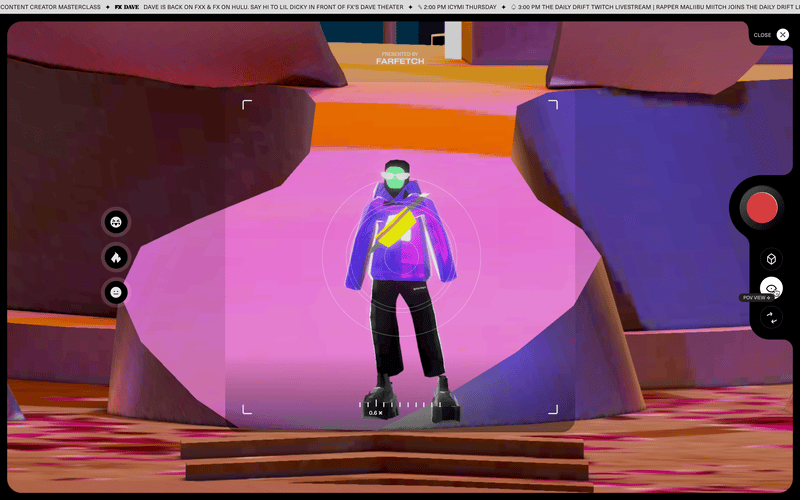Select the neutral face emoji reaction

[x=116, y=292]
